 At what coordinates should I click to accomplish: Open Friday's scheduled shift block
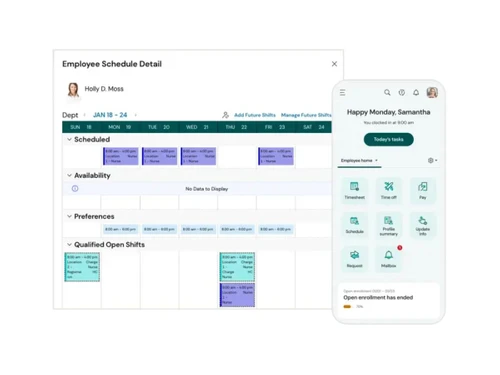pyautogui.click(x=276, y=156)
